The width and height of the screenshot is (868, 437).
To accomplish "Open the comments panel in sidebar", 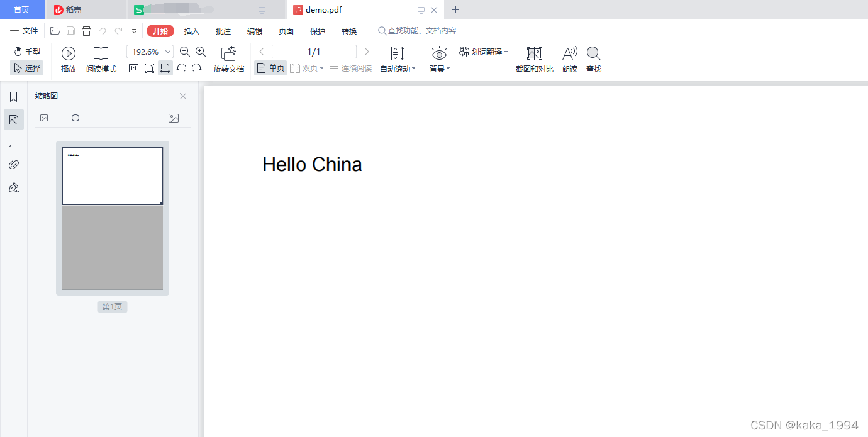I will pyautogui.click(x=13, y=142).
